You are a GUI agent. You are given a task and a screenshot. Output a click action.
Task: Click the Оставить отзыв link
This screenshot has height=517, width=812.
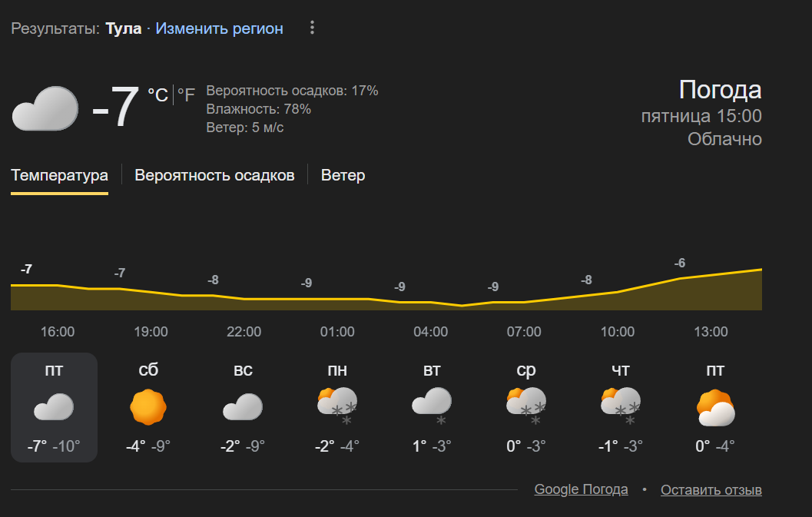coord(711,490)
